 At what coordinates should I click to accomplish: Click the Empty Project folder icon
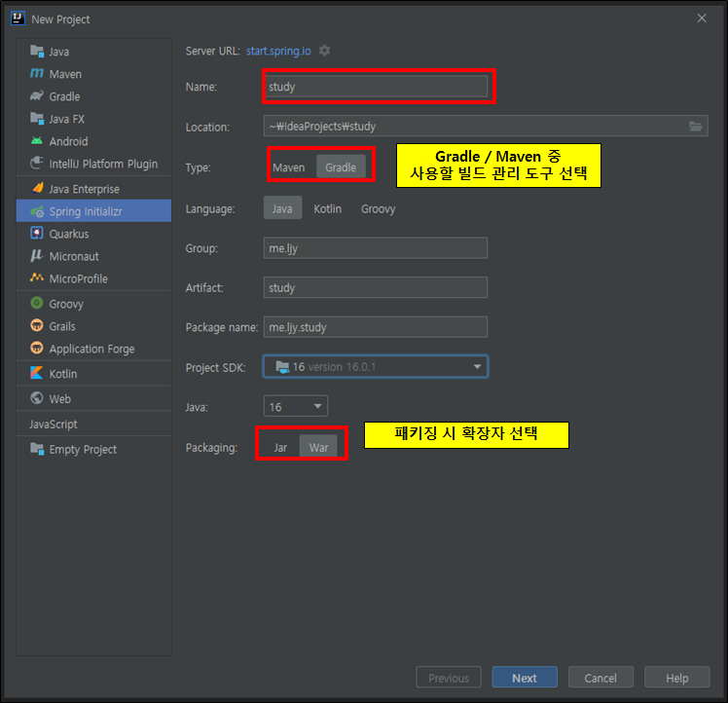click(x=37, y=449)
